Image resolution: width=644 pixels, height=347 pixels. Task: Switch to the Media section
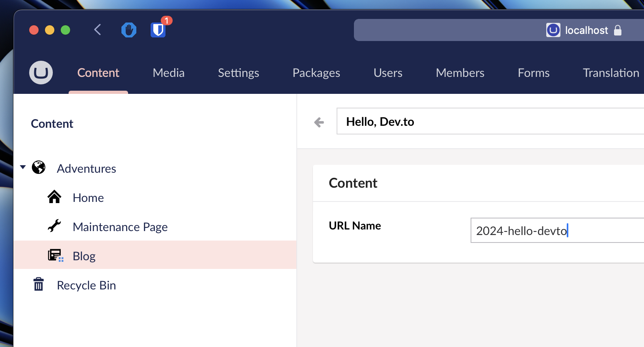click(168, 73)
